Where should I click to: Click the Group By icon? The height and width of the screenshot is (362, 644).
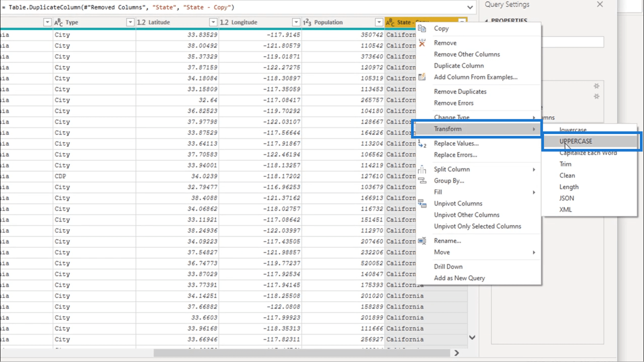[422, 181]
